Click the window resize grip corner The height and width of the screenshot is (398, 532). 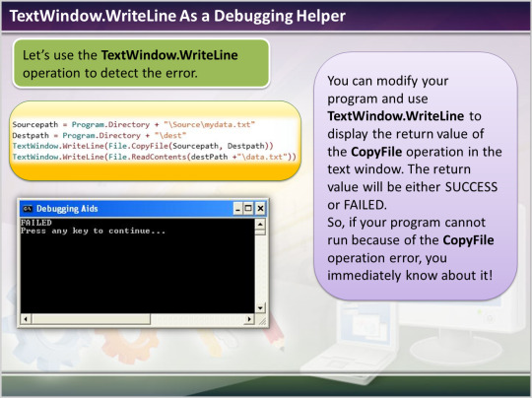(x=262, y=320)
